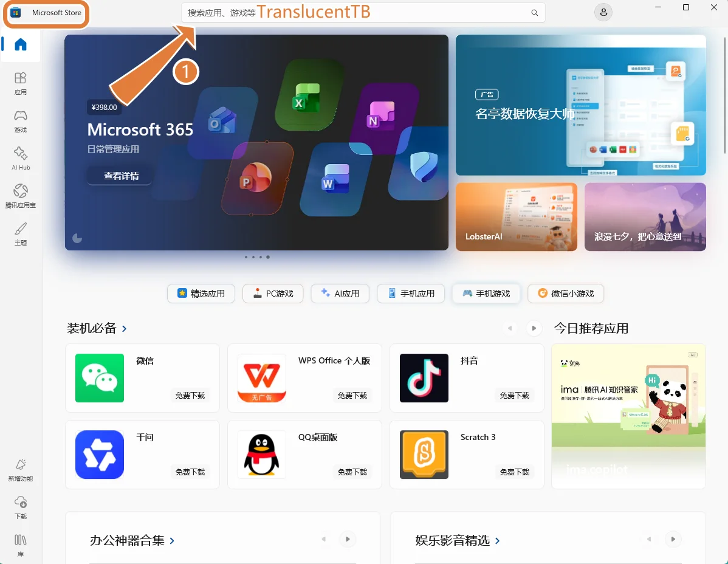This screenshot has height=564, width=728.
Task: Click the 千问 app icon
Action: (x=100, y=455)
